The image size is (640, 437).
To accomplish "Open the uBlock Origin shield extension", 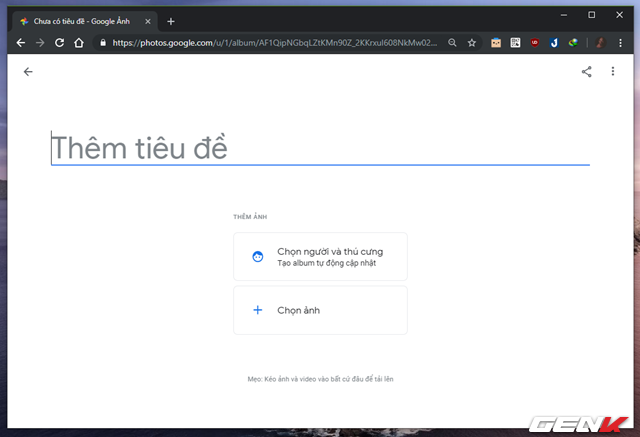I will [x=535, y=42].
